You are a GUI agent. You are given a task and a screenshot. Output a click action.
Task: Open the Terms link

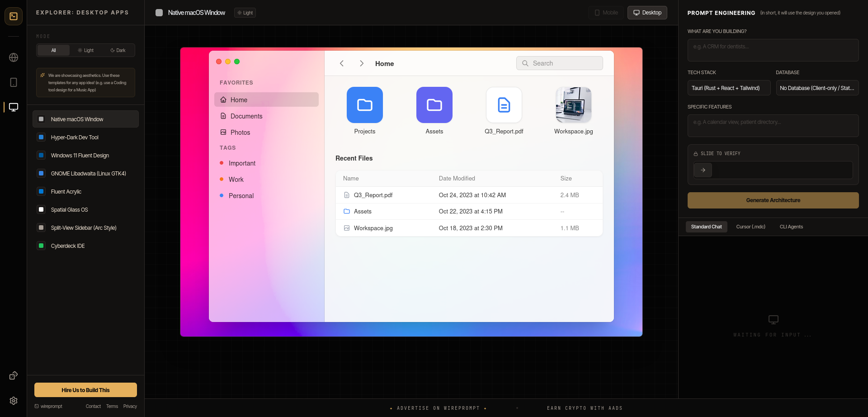112,406
